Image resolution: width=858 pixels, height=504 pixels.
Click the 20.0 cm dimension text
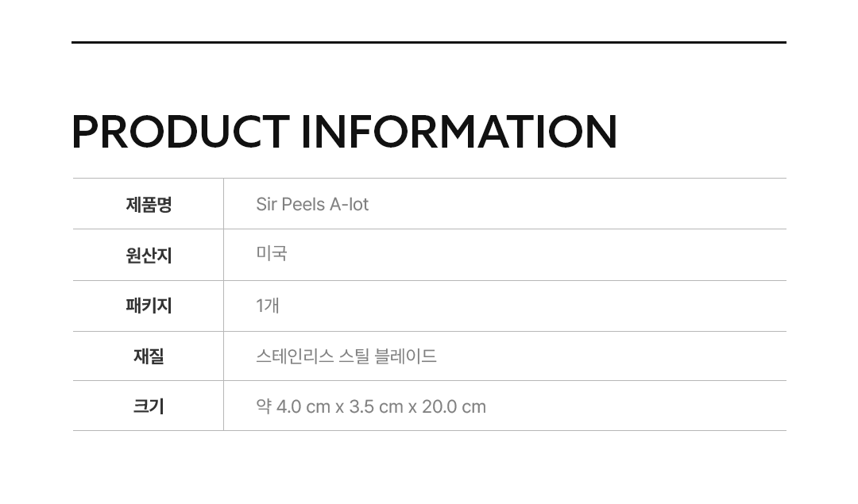tap(454, 407)
